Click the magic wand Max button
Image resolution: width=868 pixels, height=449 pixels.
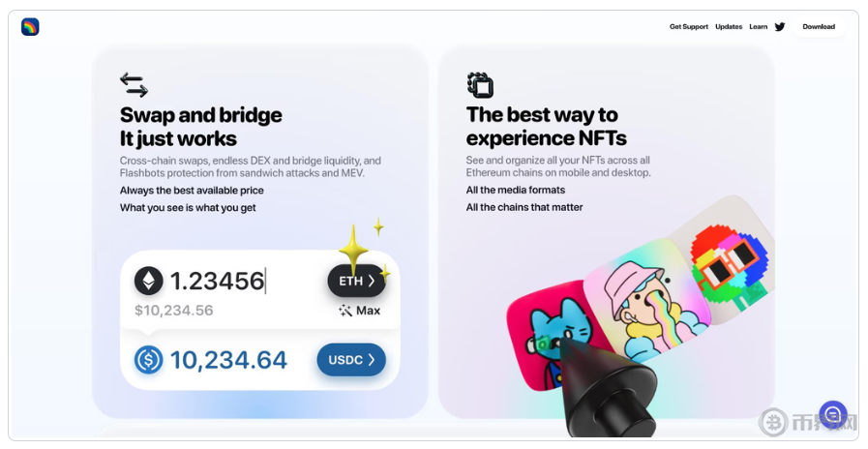click(360, 311)
